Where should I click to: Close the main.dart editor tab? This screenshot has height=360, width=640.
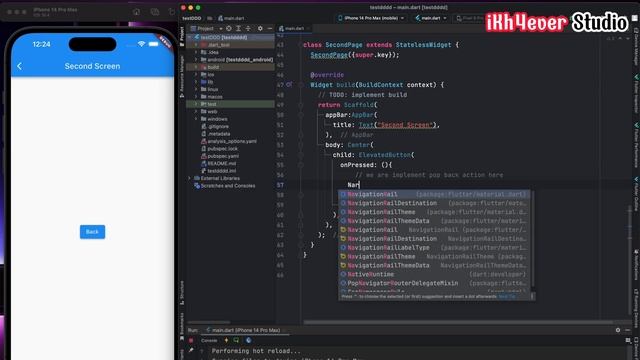[x=309, y=29]
